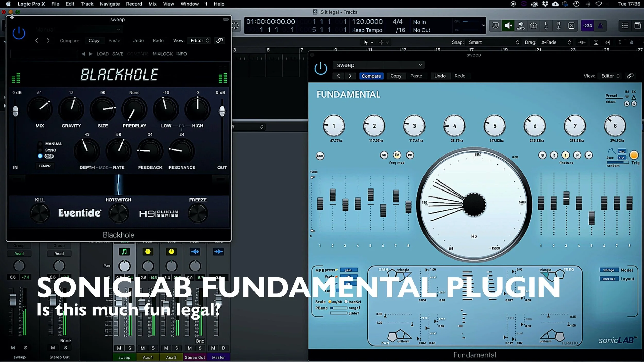The image size is (644, 362).
Task: Click LOAD in the Blackhole plugin header
Action: tap(103, 54)
